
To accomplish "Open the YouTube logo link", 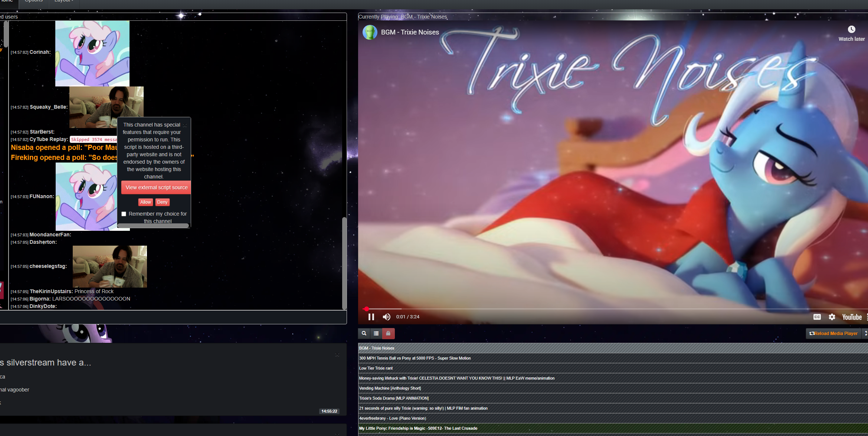I will tap(852, 317).
